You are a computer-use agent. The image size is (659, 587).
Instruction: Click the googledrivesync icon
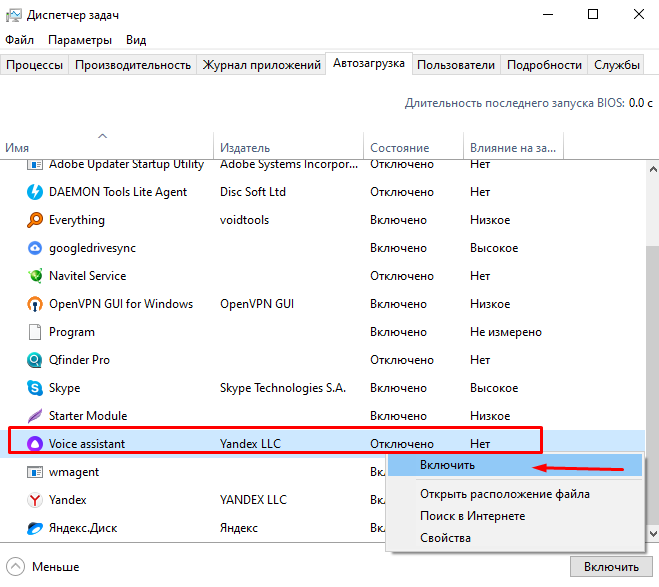pos(34,248)
